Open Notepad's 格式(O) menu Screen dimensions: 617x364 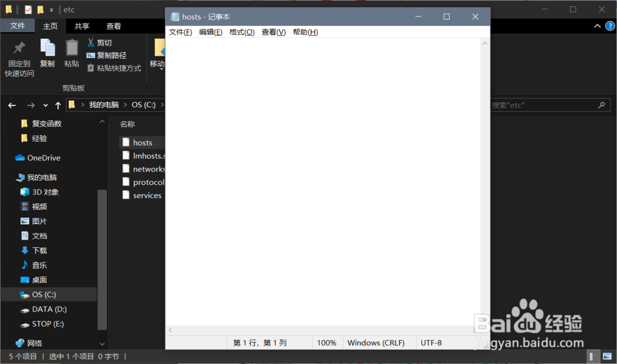click(x=242, y=32)
